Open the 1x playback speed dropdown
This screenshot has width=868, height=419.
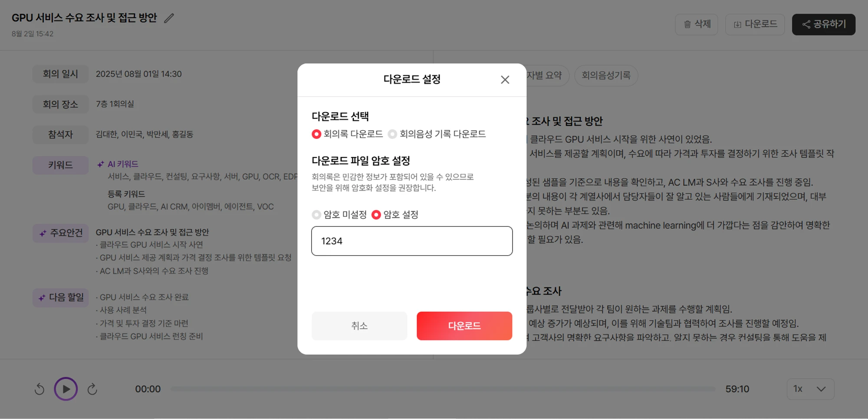tap(810, 389)
